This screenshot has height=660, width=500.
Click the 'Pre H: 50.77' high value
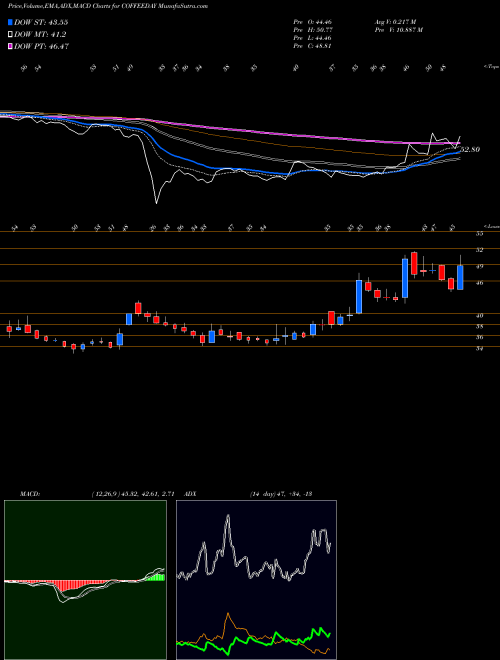point(313,30)
